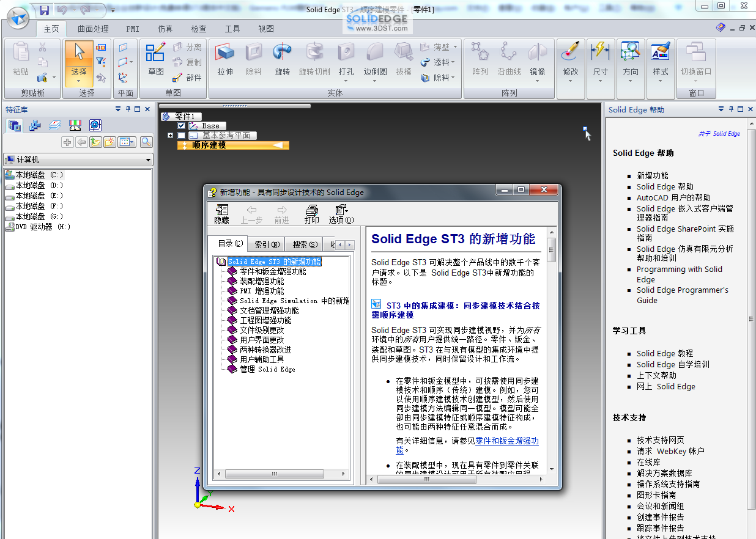Open the 薄壁 dropdown arrow
756x539 pixels.
[x=454, y=47]
